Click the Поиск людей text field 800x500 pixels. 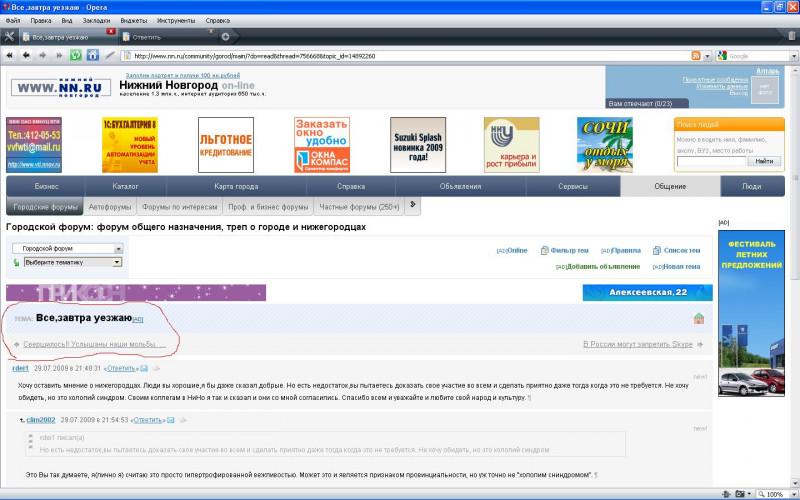tap(711, 161)
